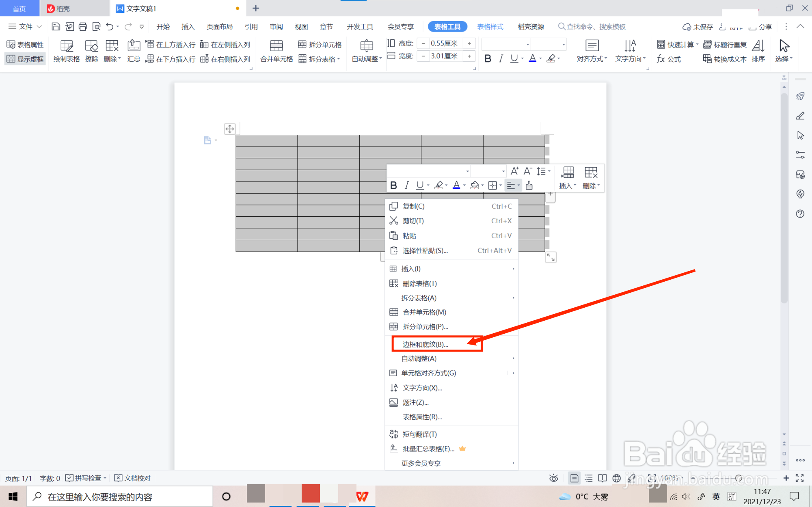Click the WPS icon in taskbar
Viewport: 812px width, 507px height.
362,496
